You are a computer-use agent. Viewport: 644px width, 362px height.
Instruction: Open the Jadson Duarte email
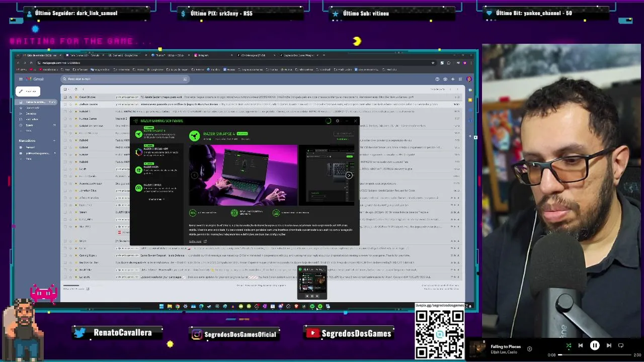click(262, 104)
